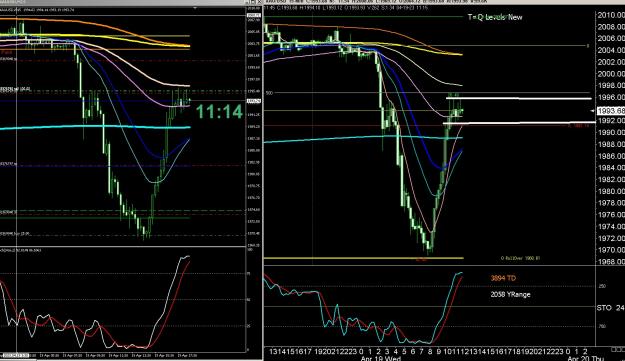Viewport: 625px width, 361px height.
Task: Select the 1993.68 current price tag
Action: point(610,110)
